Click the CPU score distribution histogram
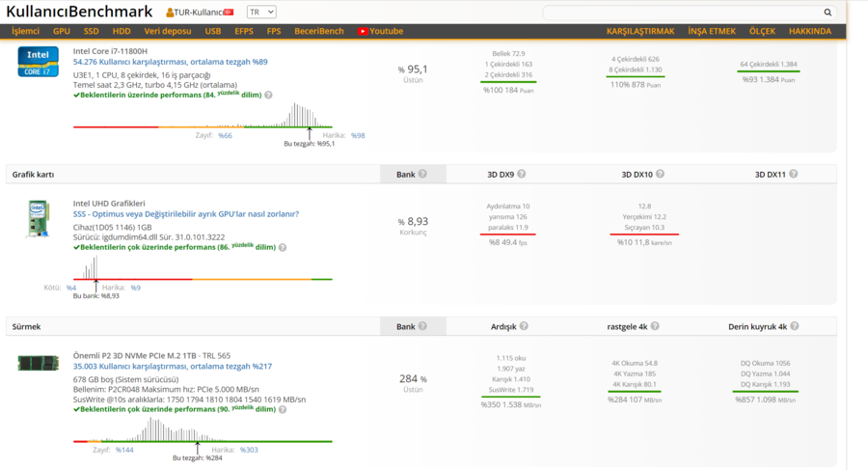868x470 pixels. pos(203,115)
